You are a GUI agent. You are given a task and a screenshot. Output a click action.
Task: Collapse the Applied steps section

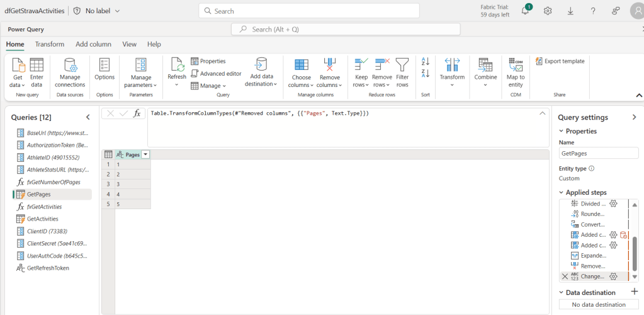click(562, 192)
